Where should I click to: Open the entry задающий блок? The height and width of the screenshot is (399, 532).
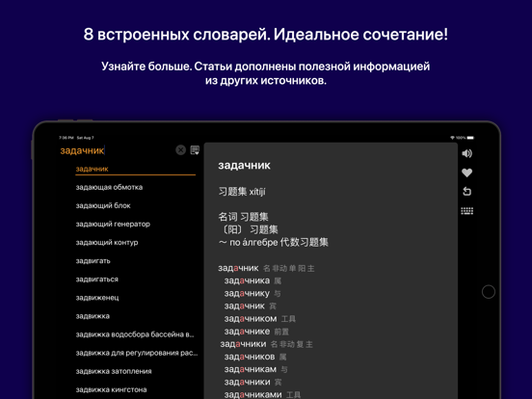(103, 205)
